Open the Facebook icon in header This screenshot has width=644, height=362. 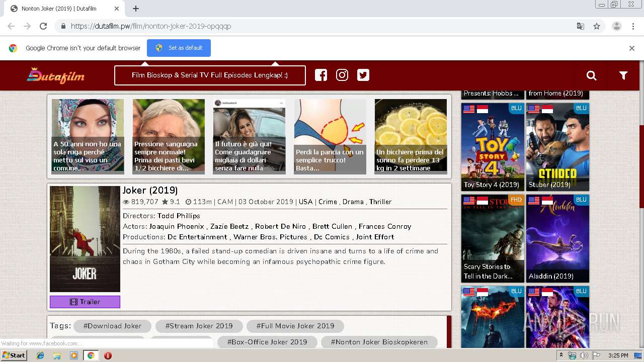click(321, 75)
